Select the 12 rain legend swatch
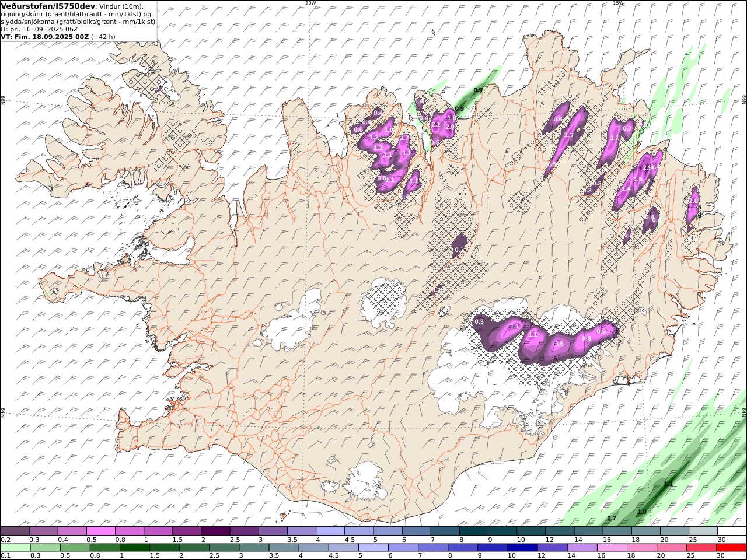This screenshot has width=747, height=560. click(x=551, y=547)
